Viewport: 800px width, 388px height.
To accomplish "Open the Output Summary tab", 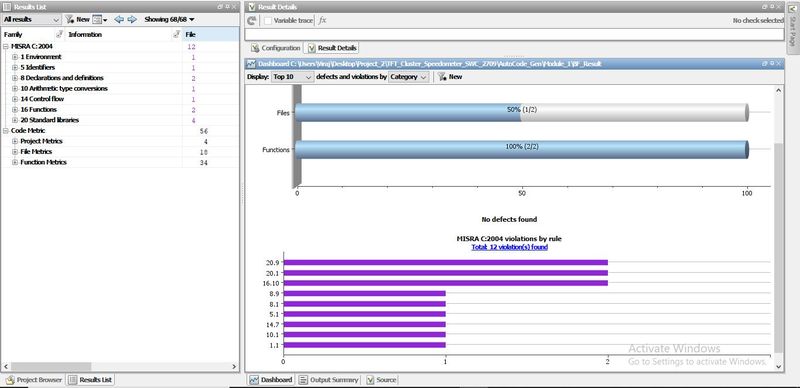I will (x=329, y=380).
